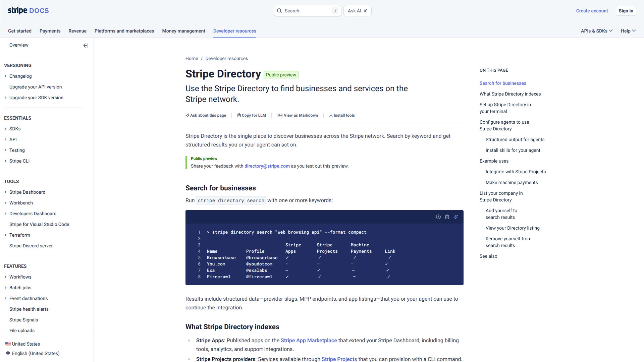Jump to the See also section
Screen dimensions: 644x362
(x=488, y=256)
